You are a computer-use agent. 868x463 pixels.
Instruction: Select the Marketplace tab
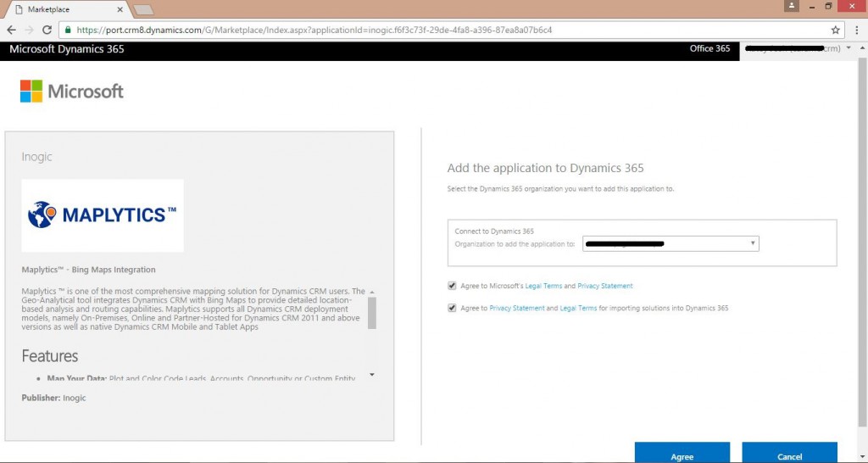(66, 9)
